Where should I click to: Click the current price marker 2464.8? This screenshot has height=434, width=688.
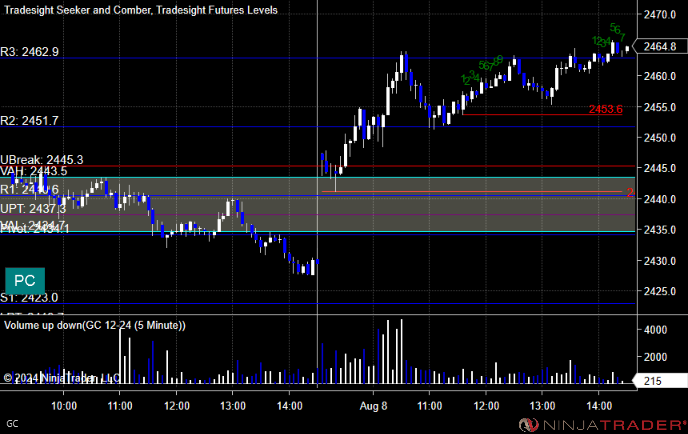click(660, 46)
